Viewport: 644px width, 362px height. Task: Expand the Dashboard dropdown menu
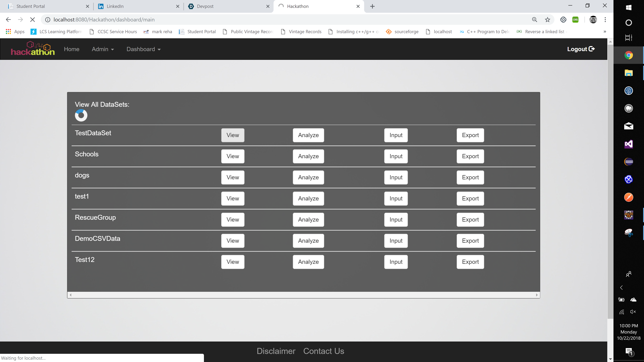click(x=144, y=49)
